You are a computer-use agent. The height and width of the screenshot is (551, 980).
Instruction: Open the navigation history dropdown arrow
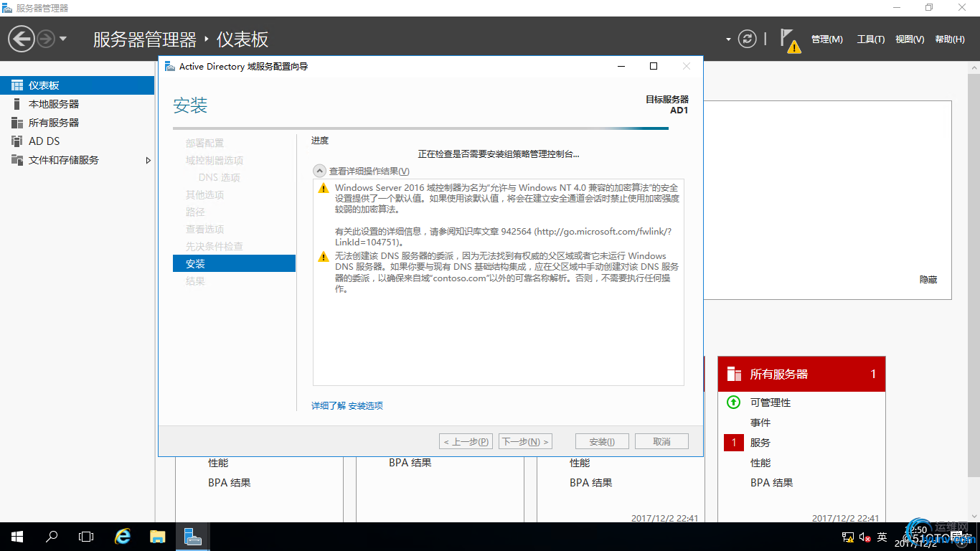click(63, 39)
